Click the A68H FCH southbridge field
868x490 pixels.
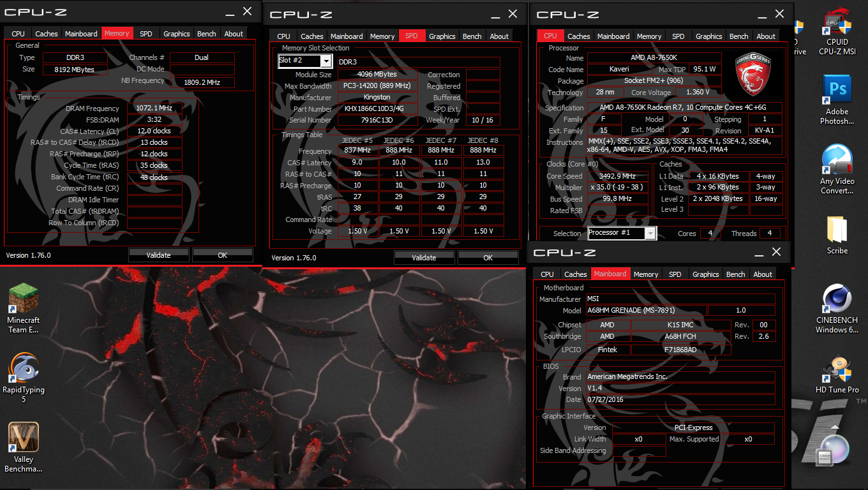click(x=681, y=337)
